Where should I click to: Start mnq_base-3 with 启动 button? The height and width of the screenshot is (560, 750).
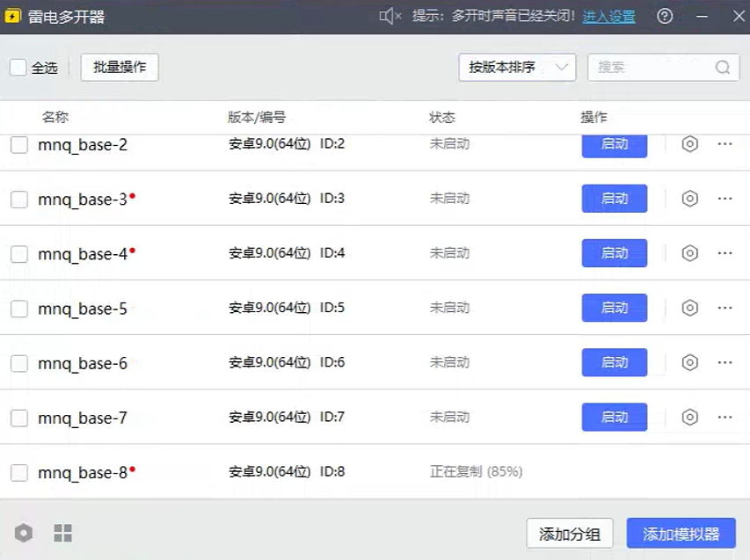615,199
